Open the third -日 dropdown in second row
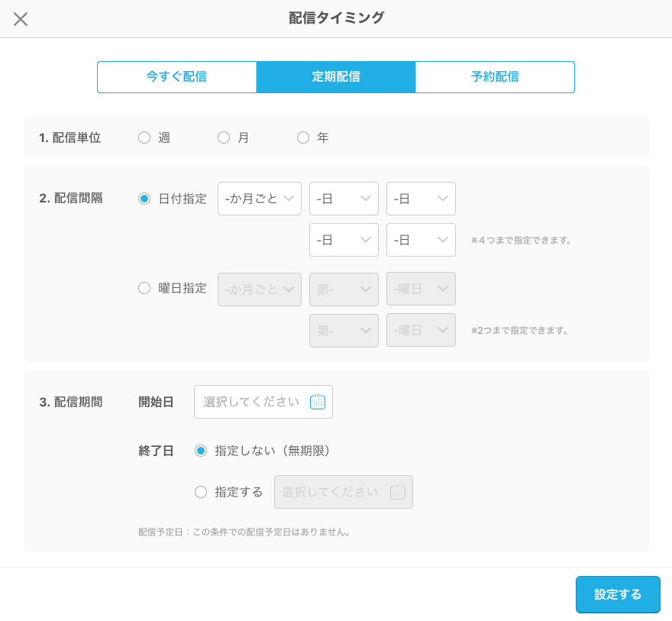Image resolution: width=672 pixels, height=621 pixels. coord(344,240)
